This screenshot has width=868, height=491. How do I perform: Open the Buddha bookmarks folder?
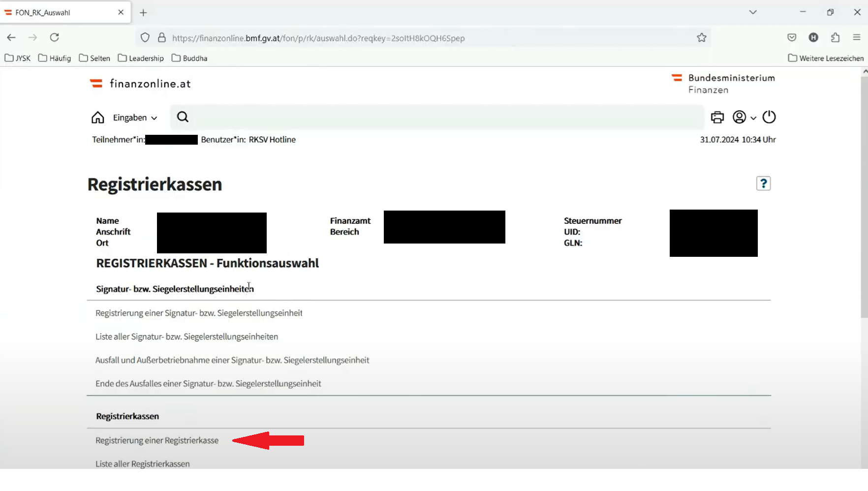click(189, 58)
